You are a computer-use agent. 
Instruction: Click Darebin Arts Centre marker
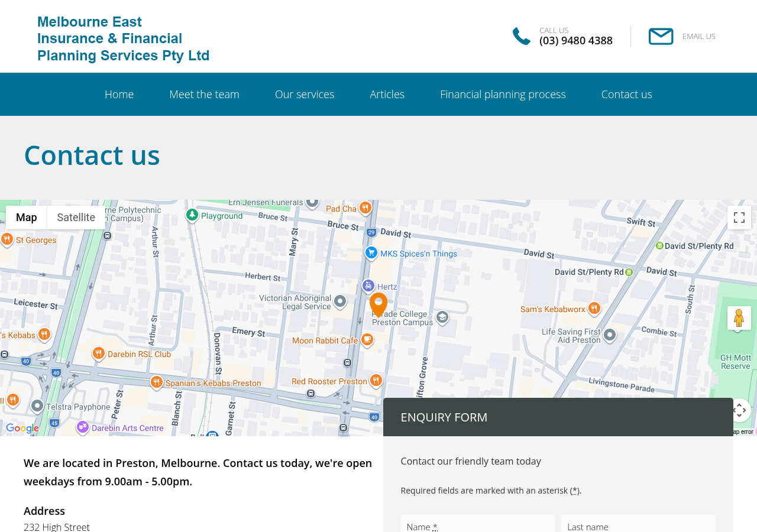point(82,426)
